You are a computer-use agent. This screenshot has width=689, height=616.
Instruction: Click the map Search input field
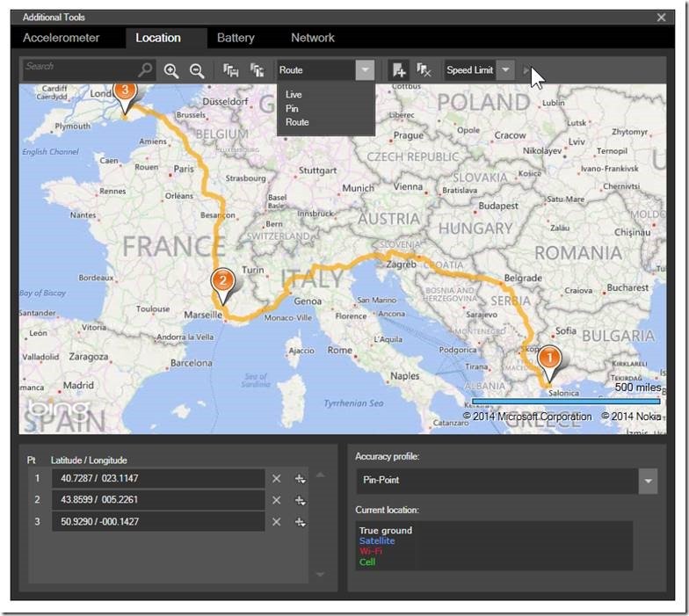click(79, 70)
